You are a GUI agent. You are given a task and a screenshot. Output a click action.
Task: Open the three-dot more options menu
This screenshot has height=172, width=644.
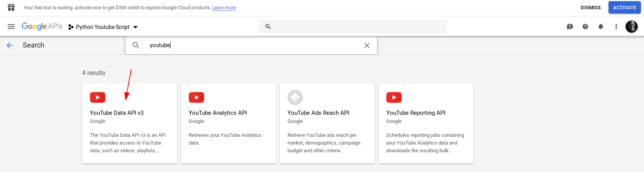616,27
